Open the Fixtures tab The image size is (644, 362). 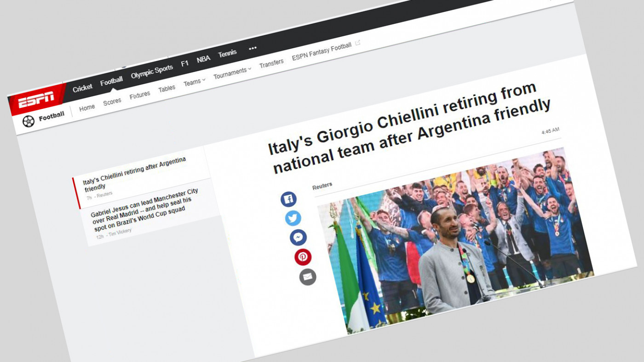140,95
